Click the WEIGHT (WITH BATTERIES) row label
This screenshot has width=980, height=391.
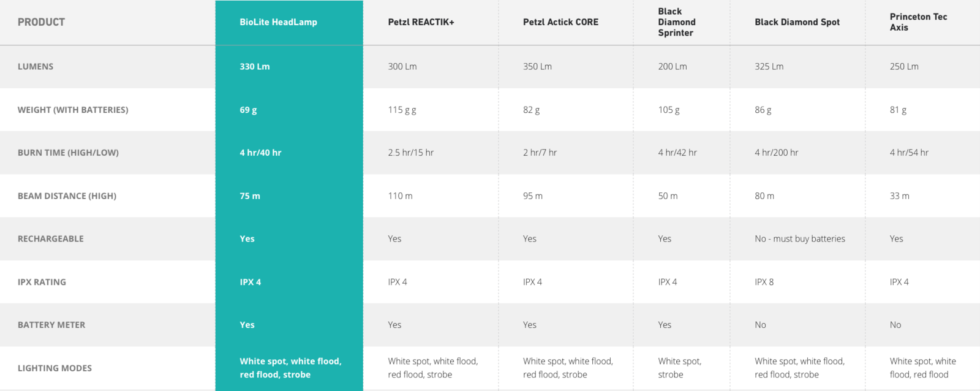click(x=73, y=110)
